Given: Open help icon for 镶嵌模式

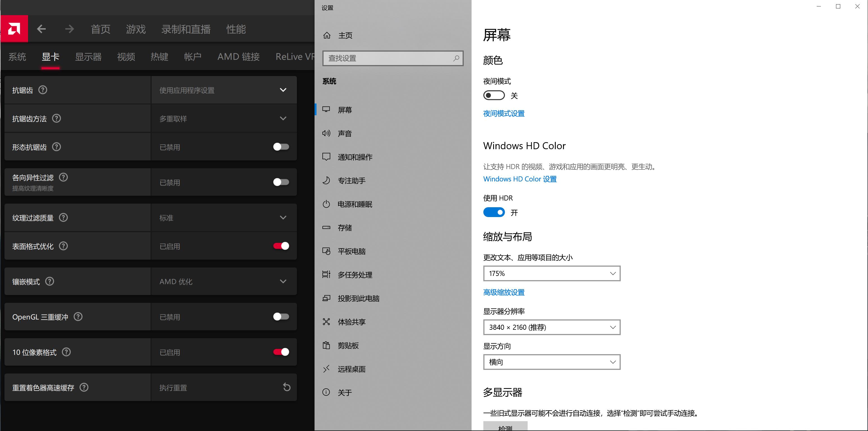Looking at the screenshot, I should (x=50, y=281).
